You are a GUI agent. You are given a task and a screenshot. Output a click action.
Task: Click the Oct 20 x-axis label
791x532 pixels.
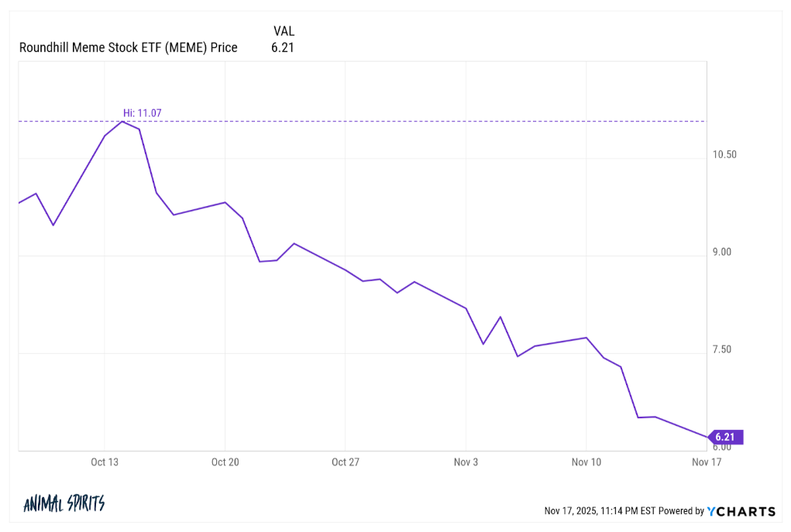[225, 463]
